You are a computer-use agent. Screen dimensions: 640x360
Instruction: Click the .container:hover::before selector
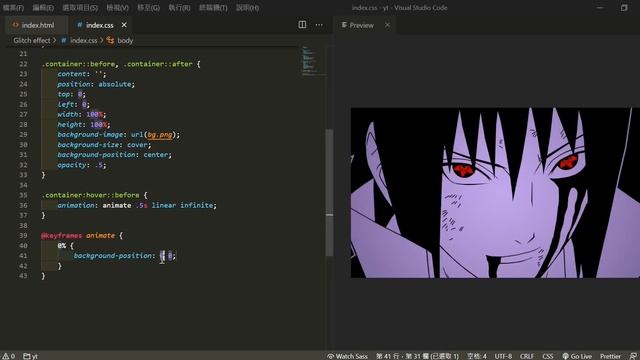(x=90, y=195)
